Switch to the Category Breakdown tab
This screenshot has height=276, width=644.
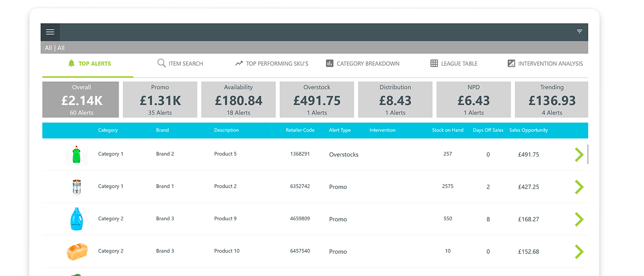pos(368,63)
